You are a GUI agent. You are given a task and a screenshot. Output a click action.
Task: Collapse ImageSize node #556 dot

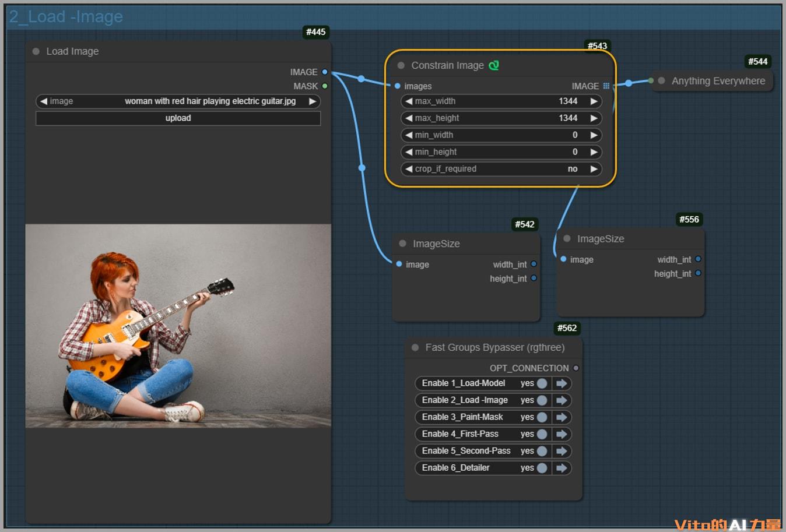point(567,239)
